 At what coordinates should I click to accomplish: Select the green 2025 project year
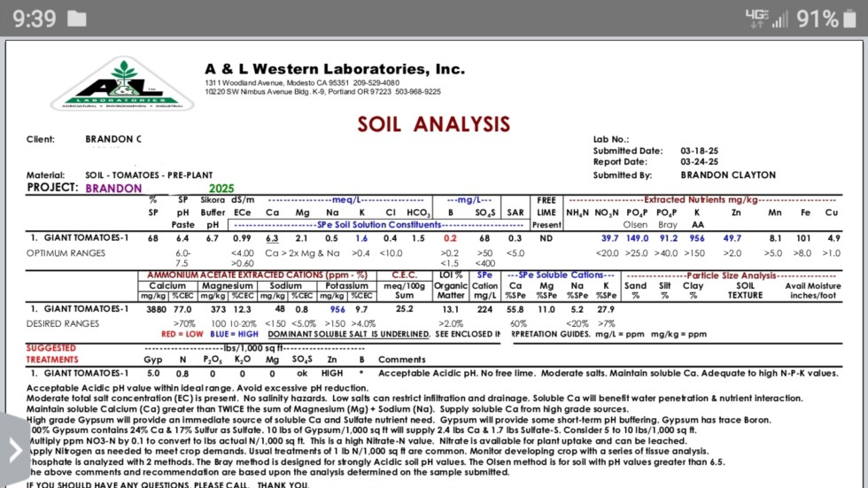[x=222, y=189]
